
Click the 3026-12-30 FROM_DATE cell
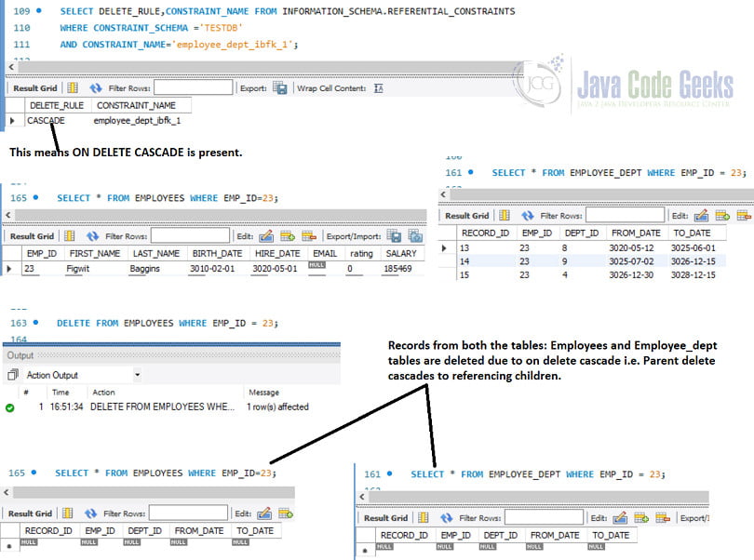coord(631,274)
